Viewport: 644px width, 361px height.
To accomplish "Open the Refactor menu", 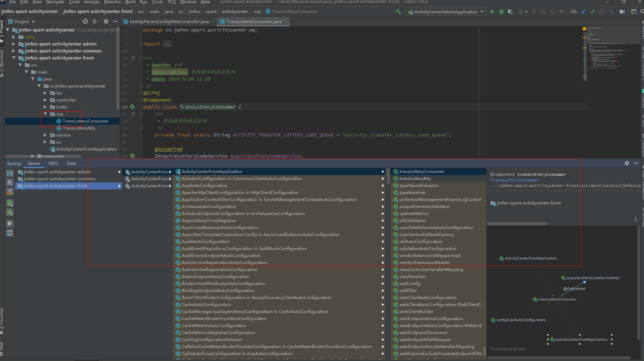I will (112, 2).
